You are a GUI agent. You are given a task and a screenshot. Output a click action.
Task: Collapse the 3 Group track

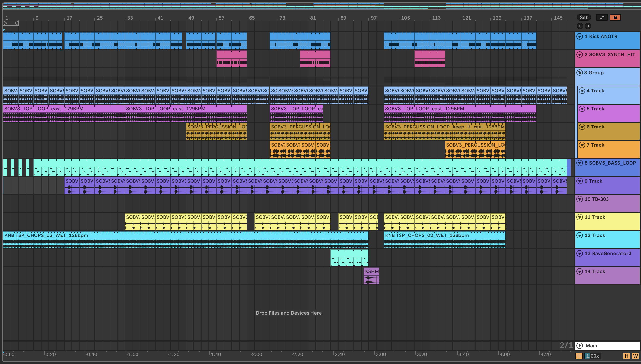click(579, 73)
